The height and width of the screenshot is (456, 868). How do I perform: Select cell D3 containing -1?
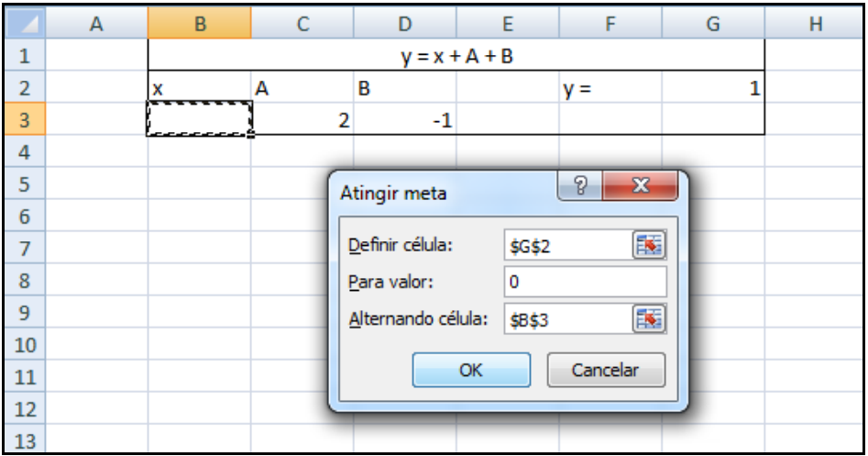[x=404, y=120]
